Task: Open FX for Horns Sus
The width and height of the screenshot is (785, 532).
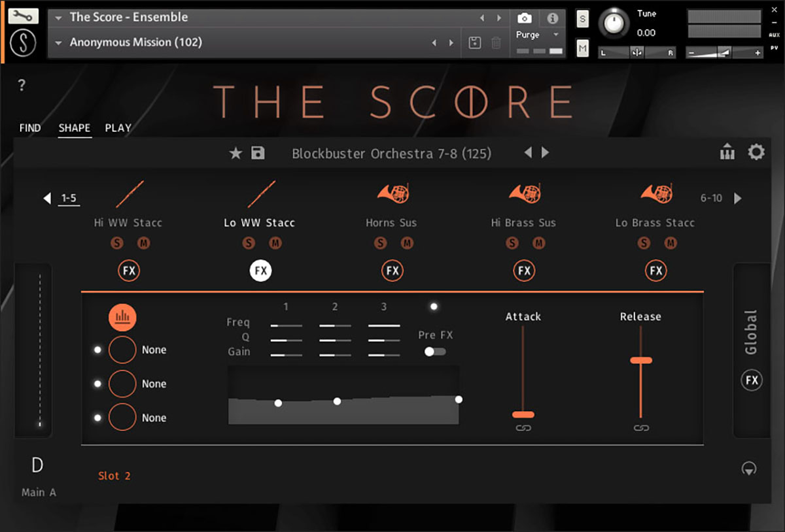Action: [392, 271]
